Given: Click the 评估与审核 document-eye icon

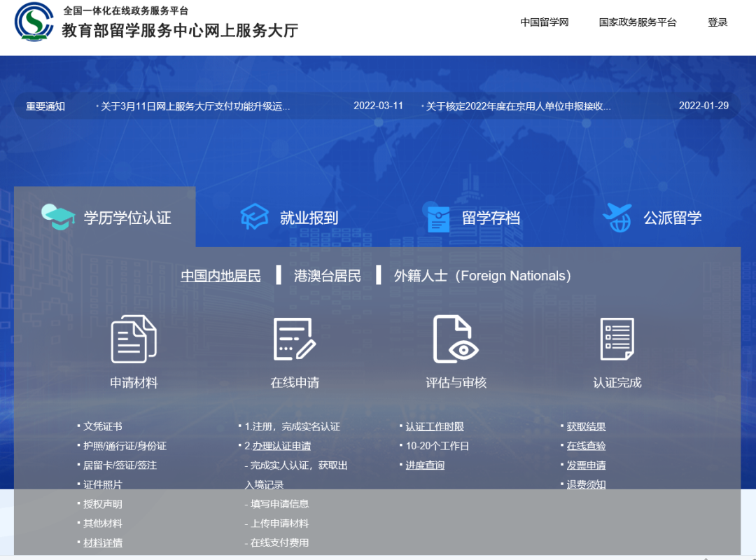Looking at the screenshot, I should tap(456, 338).
